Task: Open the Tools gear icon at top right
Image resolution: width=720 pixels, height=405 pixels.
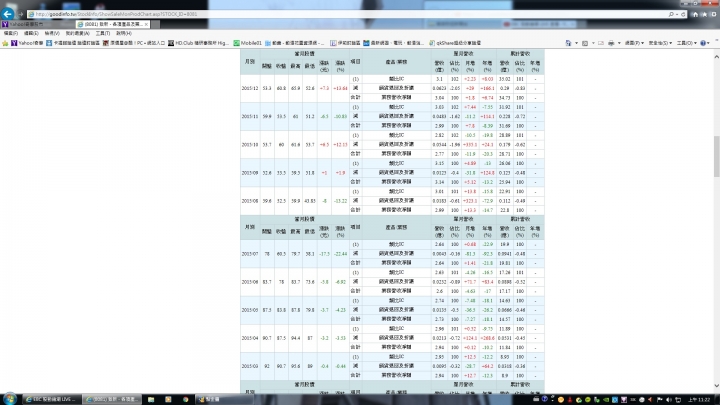Action: (713, 14)
